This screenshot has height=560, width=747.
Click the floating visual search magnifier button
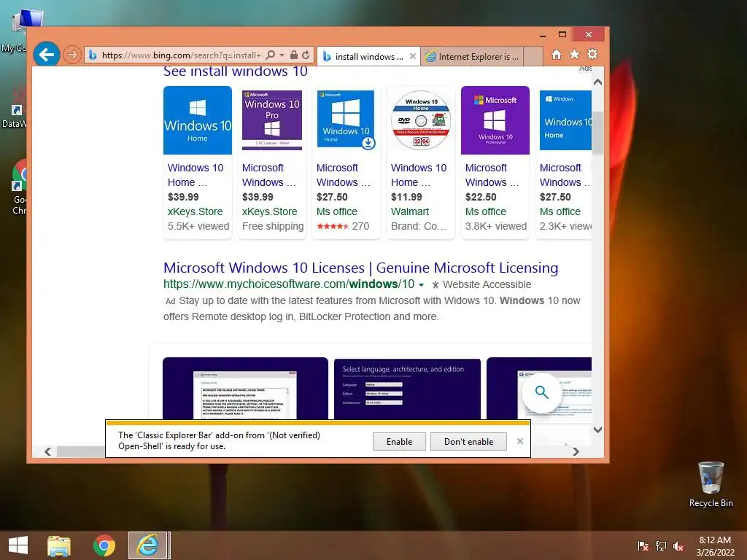coord(542,392)
